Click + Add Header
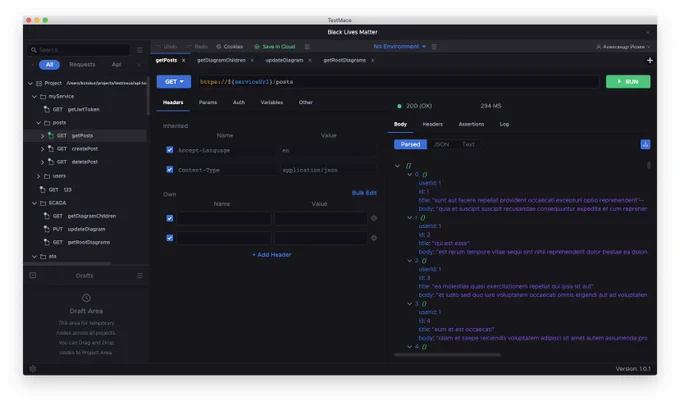The height and width of the screenshot is (406, 680). (271, 255)
